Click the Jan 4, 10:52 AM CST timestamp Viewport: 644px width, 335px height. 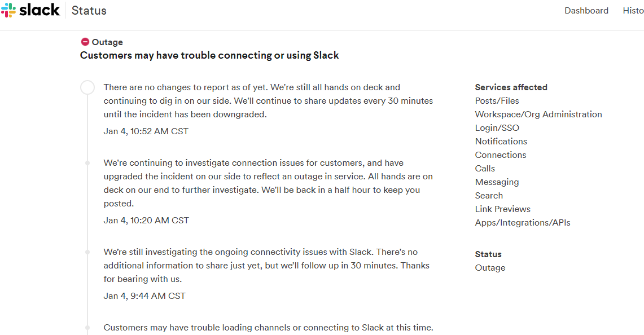coord(146,131)
